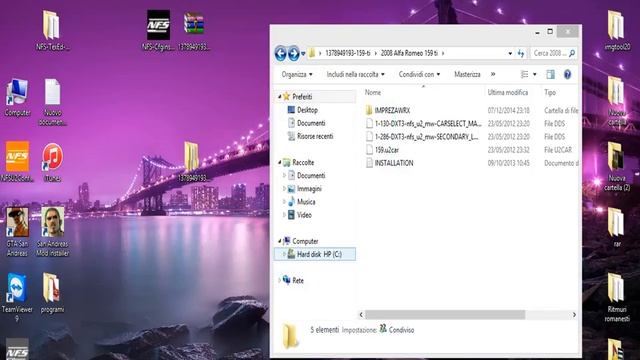The width and height of the screenshot is (640, 360).
Task: Select Rete in navigation pane
Action: pyautogui.click(x=298, y=280)
